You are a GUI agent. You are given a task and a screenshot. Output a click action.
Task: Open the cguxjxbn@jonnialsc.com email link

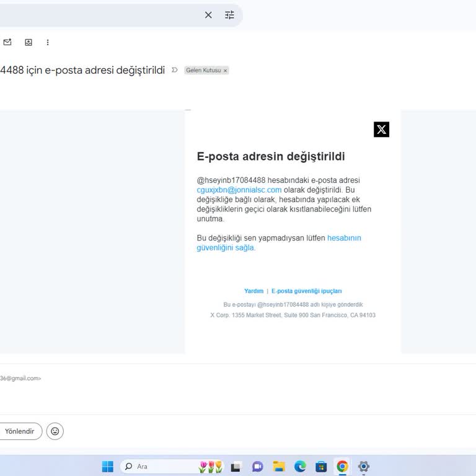239,190
